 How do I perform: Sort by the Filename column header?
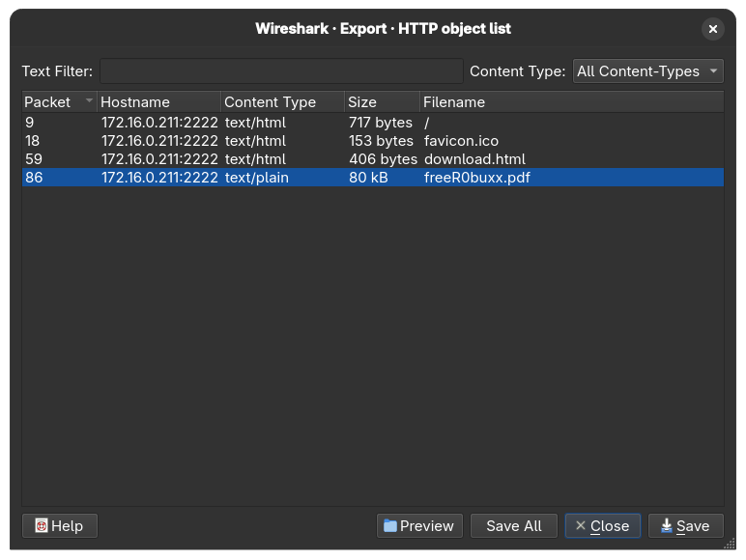coord(572,101)
